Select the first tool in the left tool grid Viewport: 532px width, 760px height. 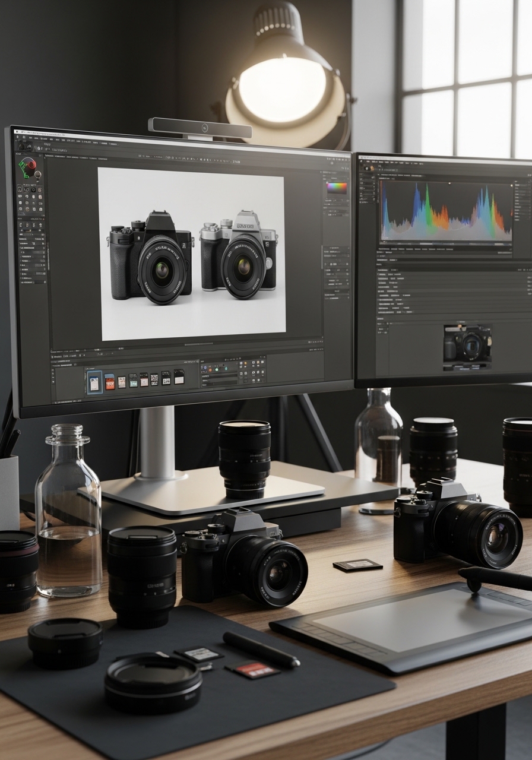20,188
